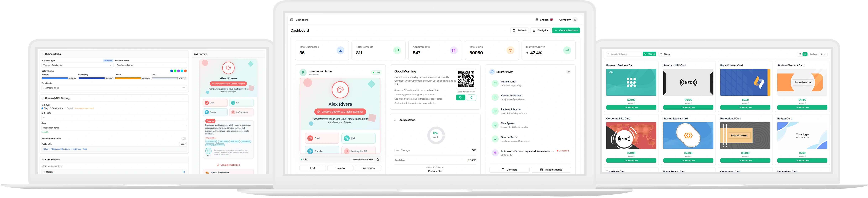Share the QR card with share icon

[x=471, y=97]
